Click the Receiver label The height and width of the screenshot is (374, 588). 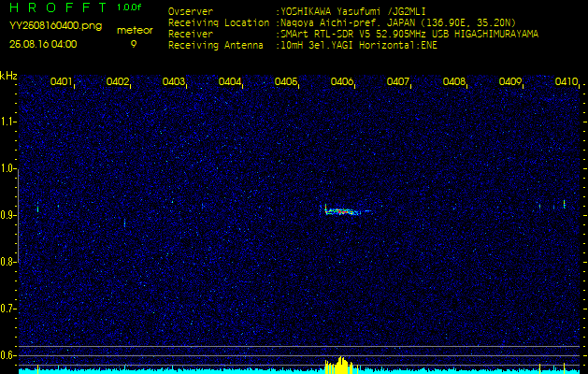tap(191, 35)
